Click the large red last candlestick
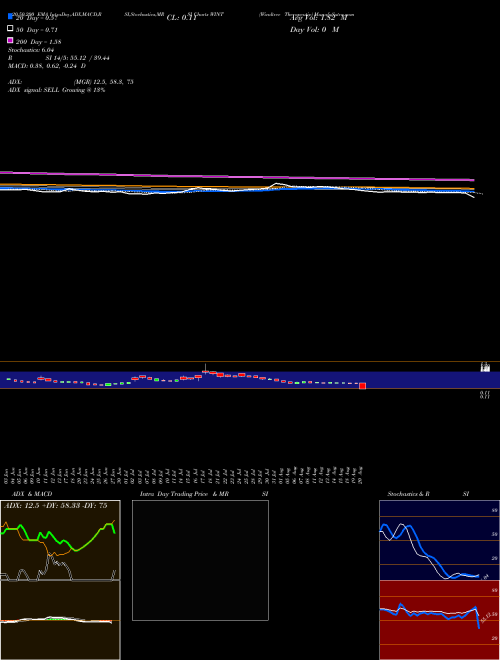This screenshot has height=660, width=500. 362,386
